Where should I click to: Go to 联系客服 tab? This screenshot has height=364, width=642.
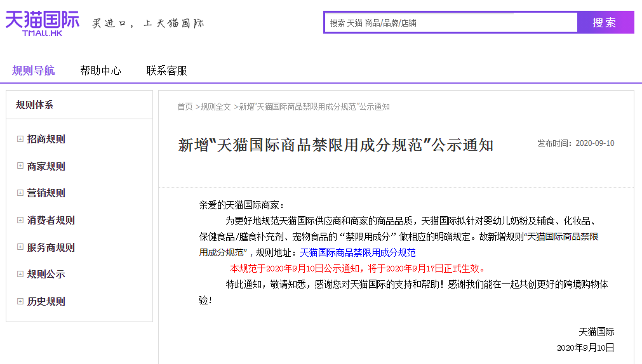click(166, 70)
